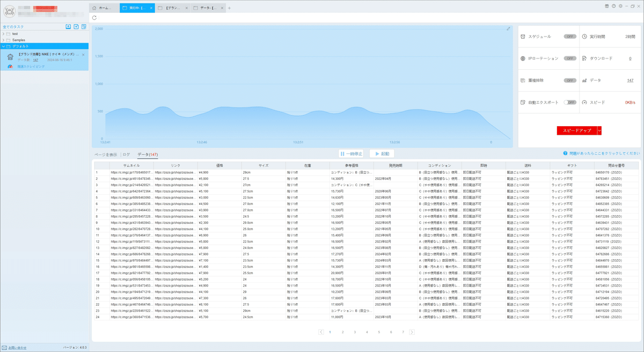
Task: Close the データ- tab at top
Action: coord(221,8)
